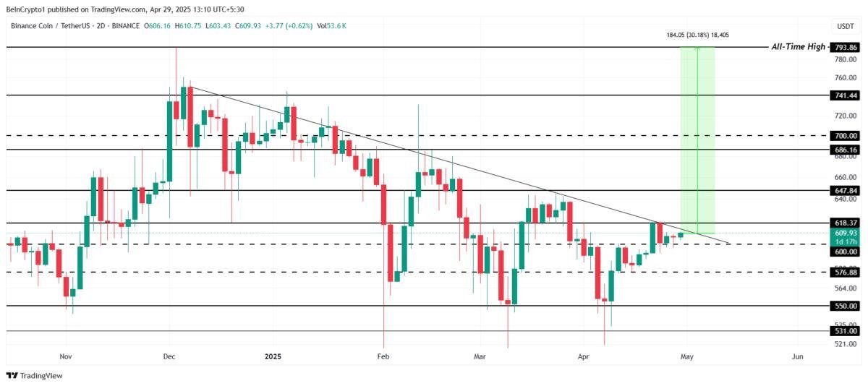Click the TradingView logo at the bottom left
Screen dimensions: 868x386
[x=34, y=376]
